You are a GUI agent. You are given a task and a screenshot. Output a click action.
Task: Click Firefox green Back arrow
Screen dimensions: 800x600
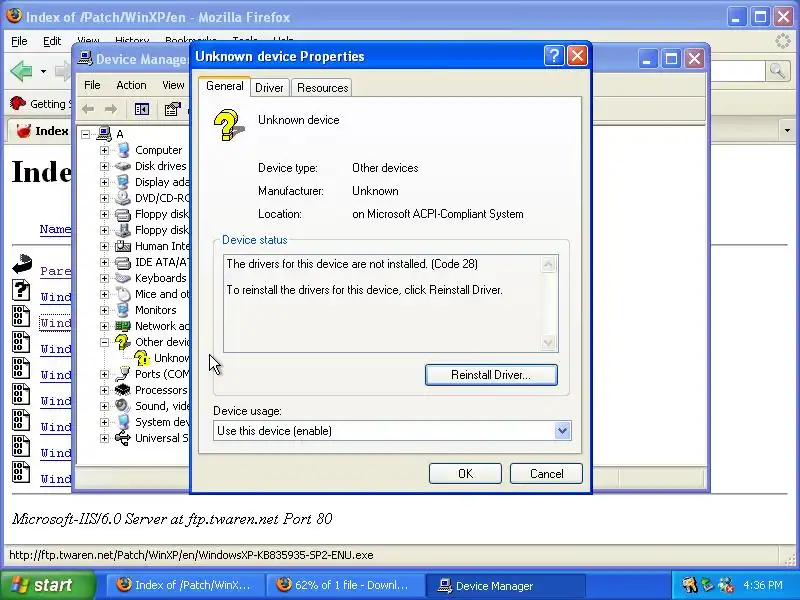click(x=21, y=71)
